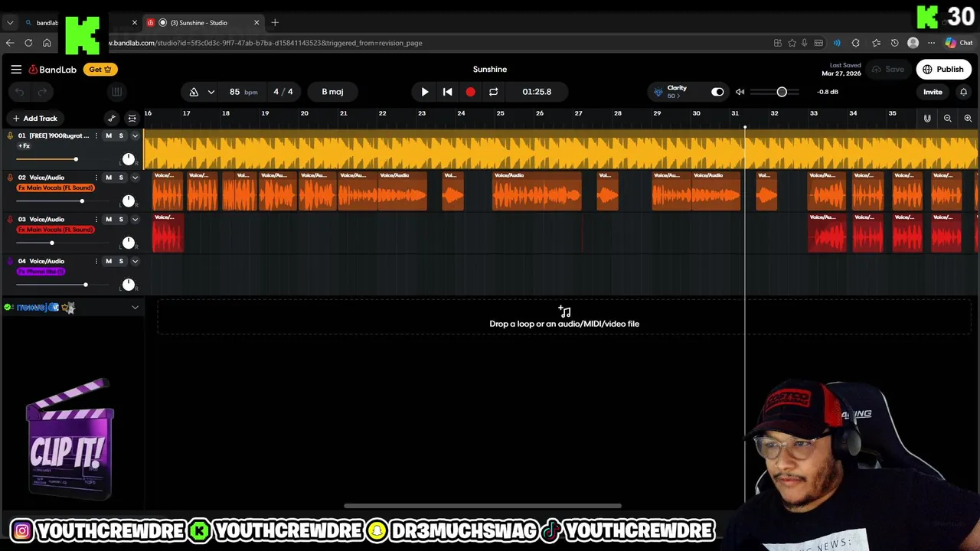
Task: Mute track 04 Voice/Audio
Action: [x=108, y=262]
